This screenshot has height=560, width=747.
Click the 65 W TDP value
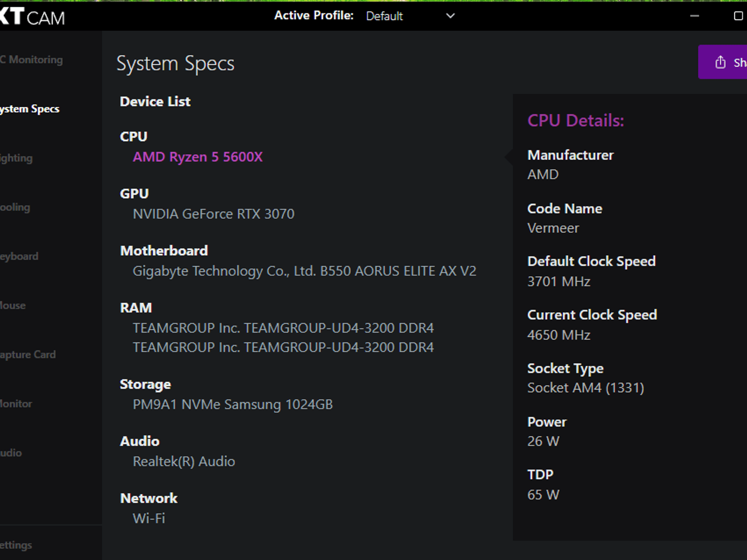[543, 495]
